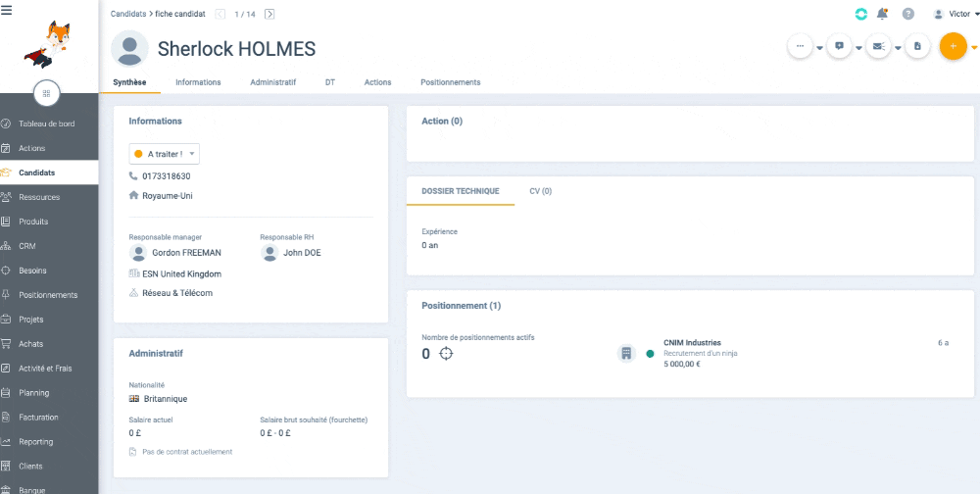This screenshot has height=494, width=980.
Task: Open the help question mark icon
Action: [x=907, y=14]
